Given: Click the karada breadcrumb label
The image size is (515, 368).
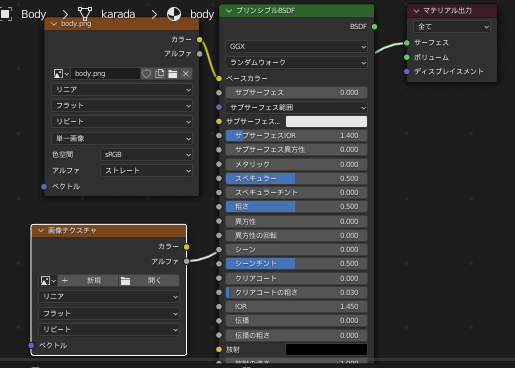Looking at the screenshot, I should (x=118, y=14).
